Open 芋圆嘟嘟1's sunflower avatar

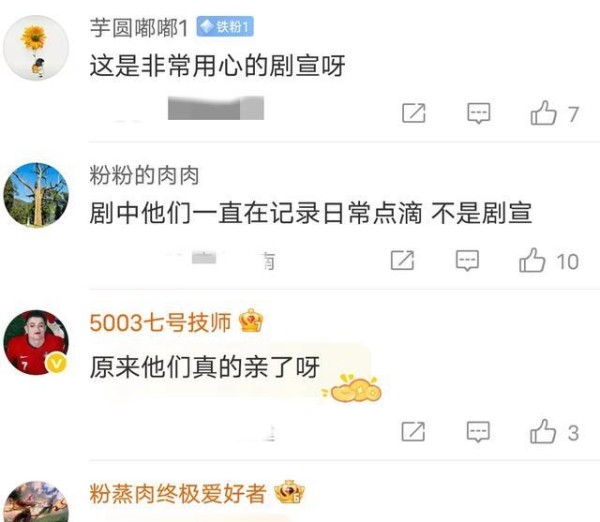click(36, 48)
